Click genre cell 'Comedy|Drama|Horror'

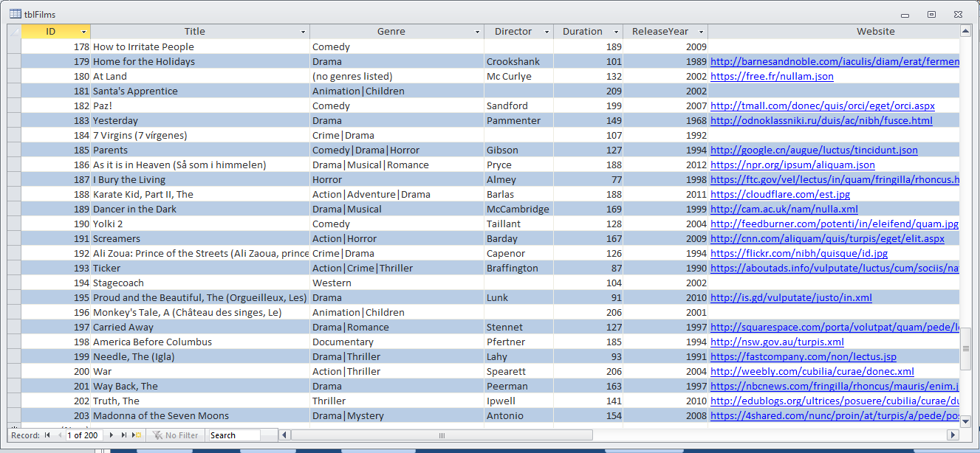(397, 150)
